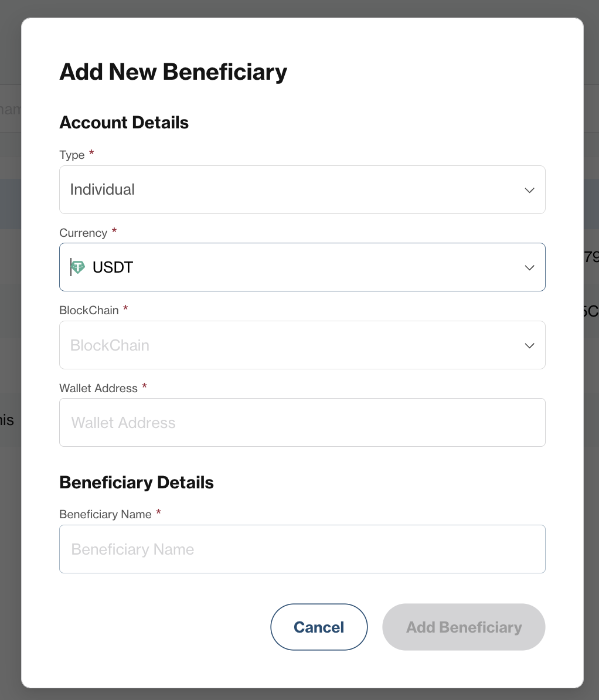Screen dimensions: 599x700
Task: Focus the Wallet Address input field
Action: [302, 422]
